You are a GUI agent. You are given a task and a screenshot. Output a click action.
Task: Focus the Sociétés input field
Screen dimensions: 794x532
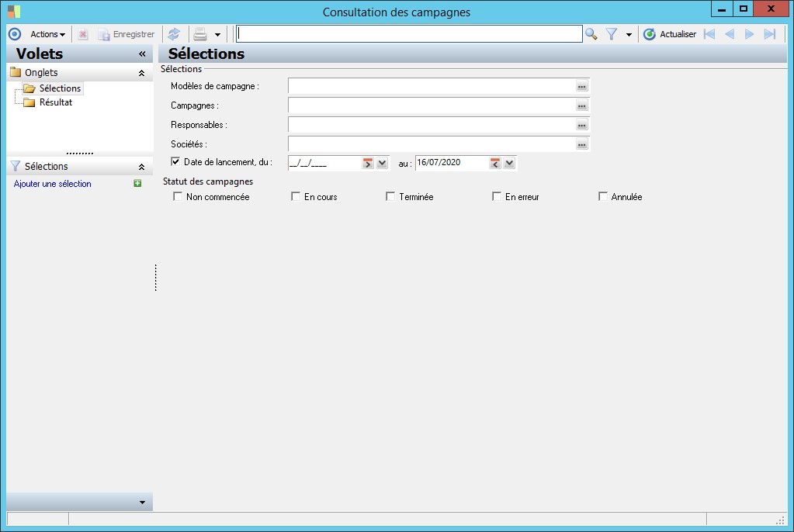pos(432,143)
